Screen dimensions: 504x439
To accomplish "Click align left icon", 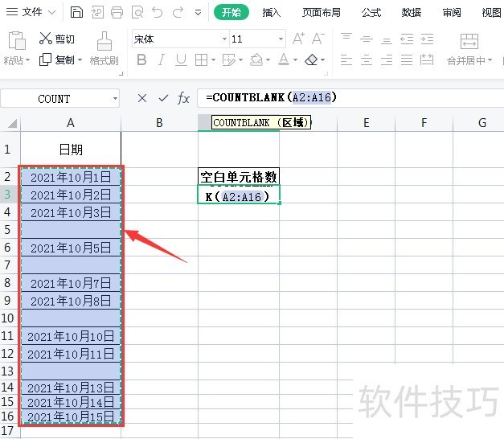I will (x=346, y=59).
